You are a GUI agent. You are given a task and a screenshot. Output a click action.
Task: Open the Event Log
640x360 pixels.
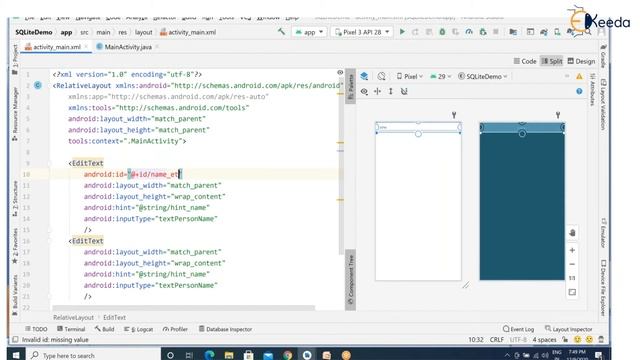coord(518,329)
